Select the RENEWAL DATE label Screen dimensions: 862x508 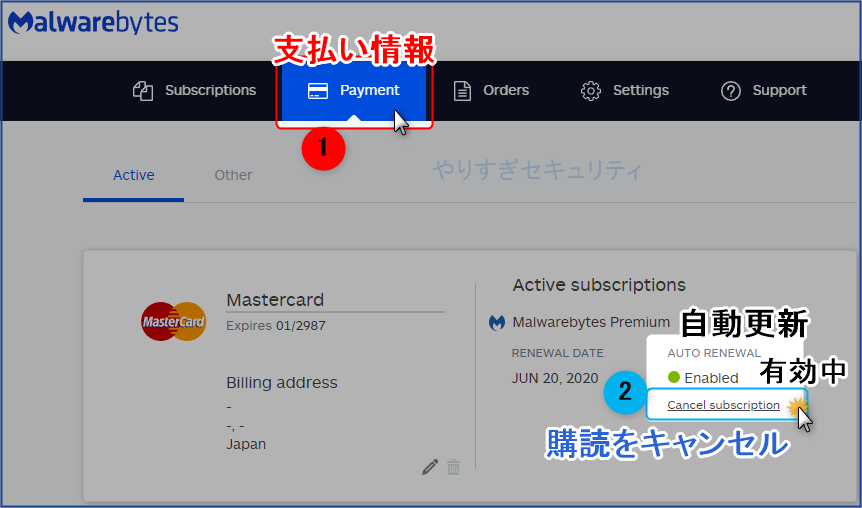point(557,353)
